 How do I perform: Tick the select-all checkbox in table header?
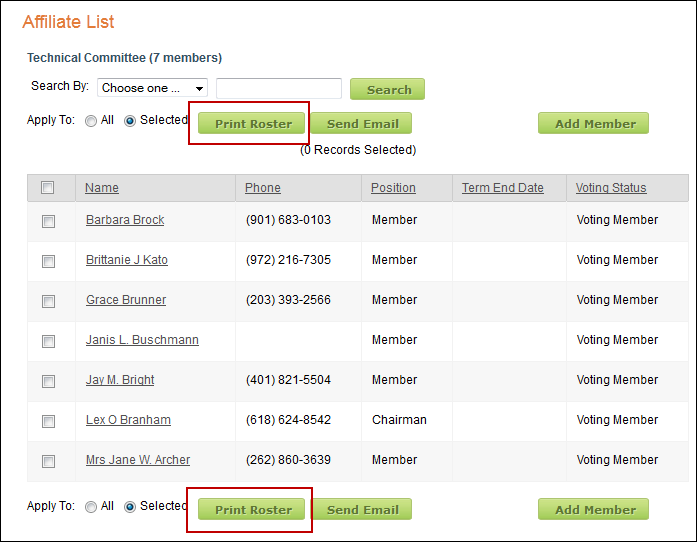tap(48, 188)
